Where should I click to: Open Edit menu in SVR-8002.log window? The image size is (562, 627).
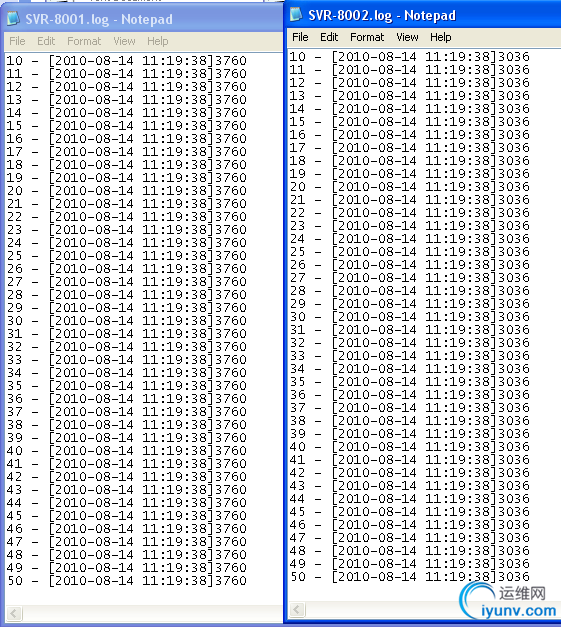329,37
